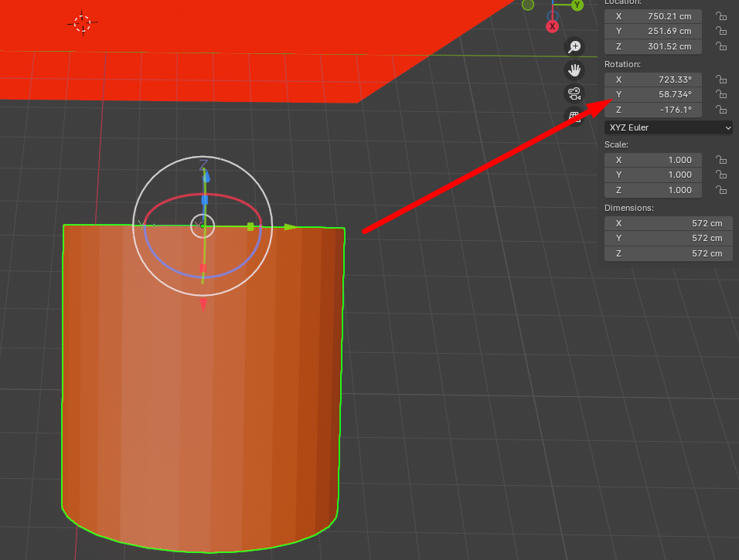The width and height of the screenshot is (739, 560).
Task: Click Location Y field 251.69 cm
Action: pos(653,31)
